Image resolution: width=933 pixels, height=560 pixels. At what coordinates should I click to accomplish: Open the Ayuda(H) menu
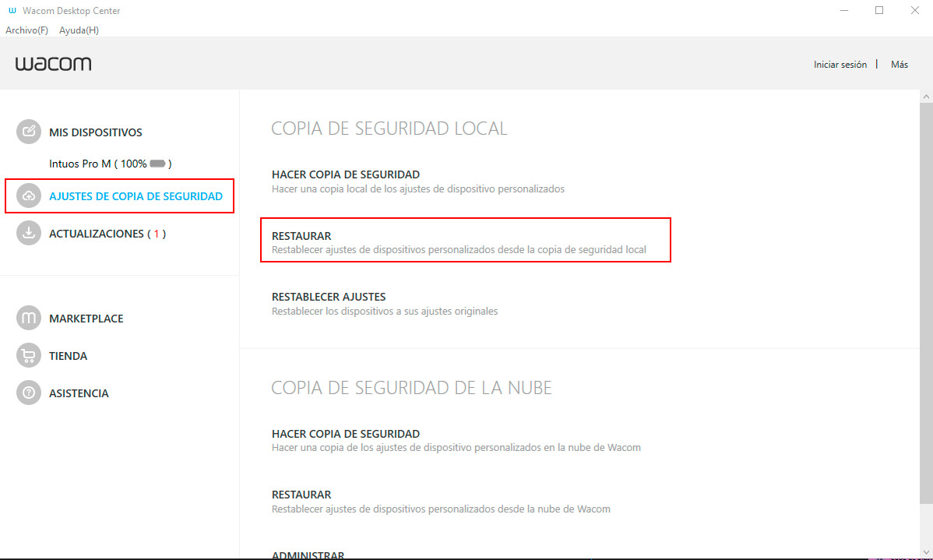click(79, 30)
